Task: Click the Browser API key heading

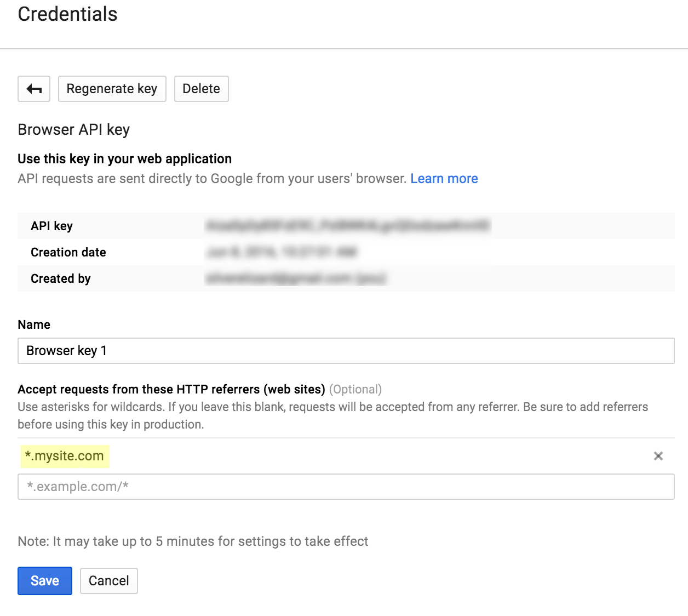Action: 74,129
